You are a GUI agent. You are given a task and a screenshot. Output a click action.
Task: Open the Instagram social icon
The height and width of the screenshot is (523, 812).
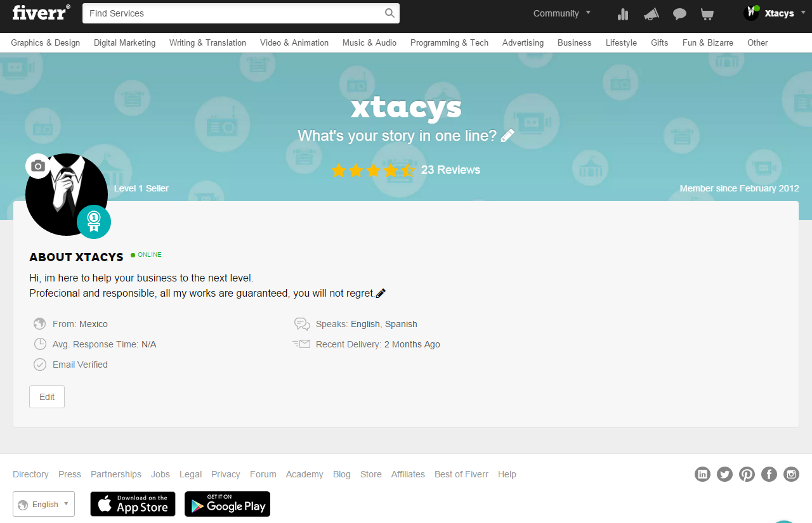[x=791, y=474]
